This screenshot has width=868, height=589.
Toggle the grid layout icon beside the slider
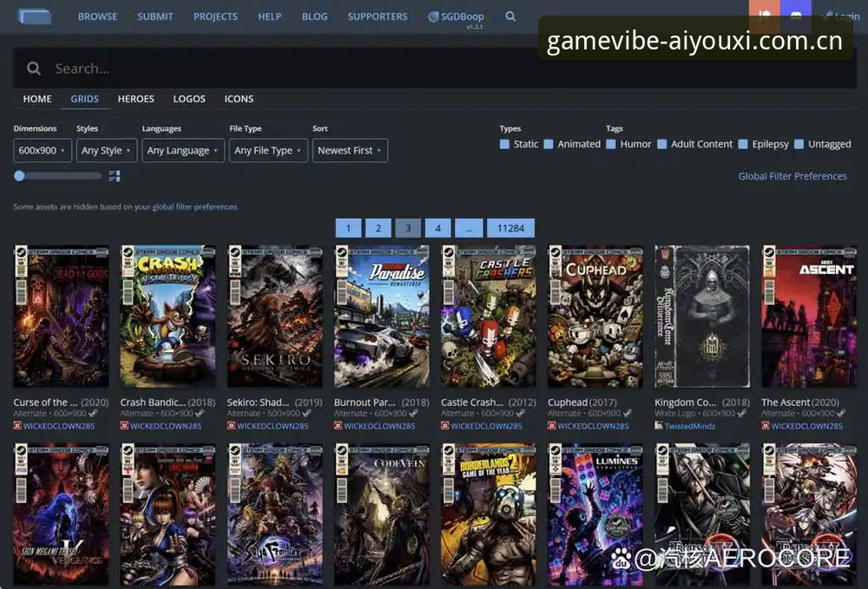click(115, 176)
